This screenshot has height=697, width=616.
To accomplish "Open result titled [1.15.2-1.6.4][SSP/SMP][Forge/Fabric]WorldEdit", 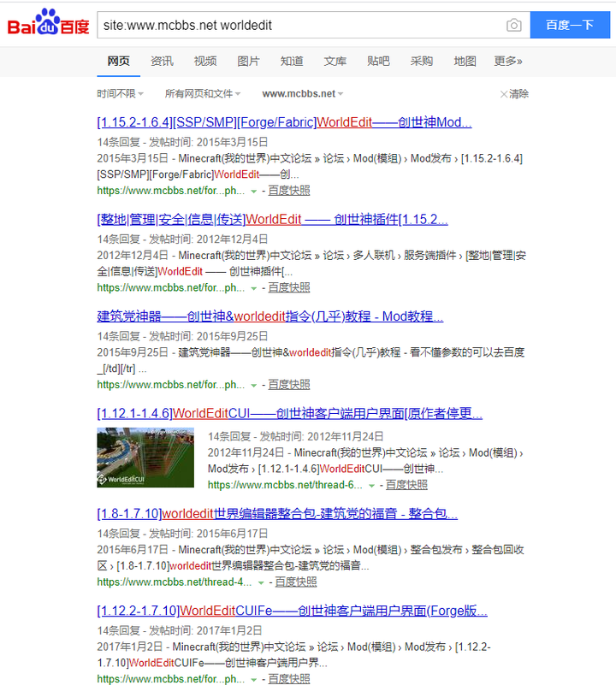I will click(x=284, y=122).
